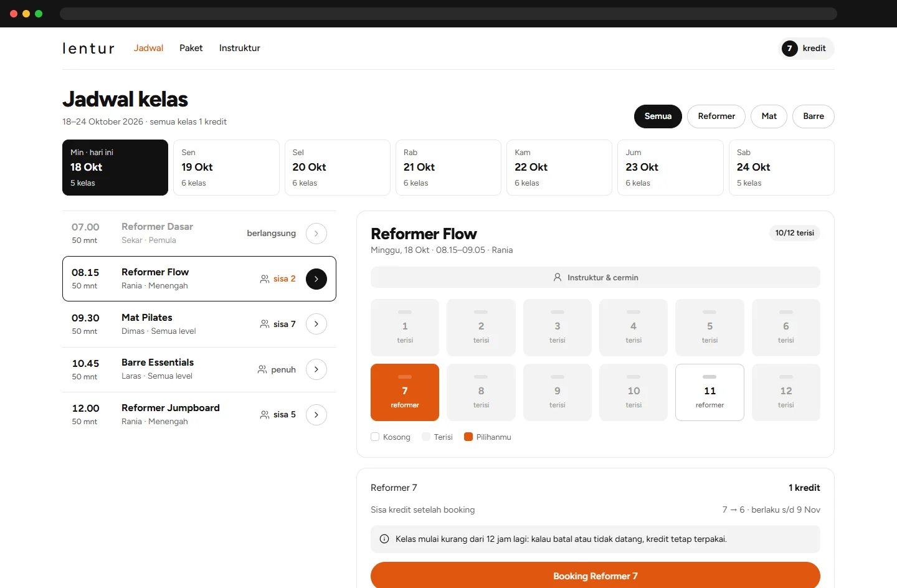Switch to Sel 20 Okt
The width and height of the screenshot is (897, 588).
pos(338,168)
